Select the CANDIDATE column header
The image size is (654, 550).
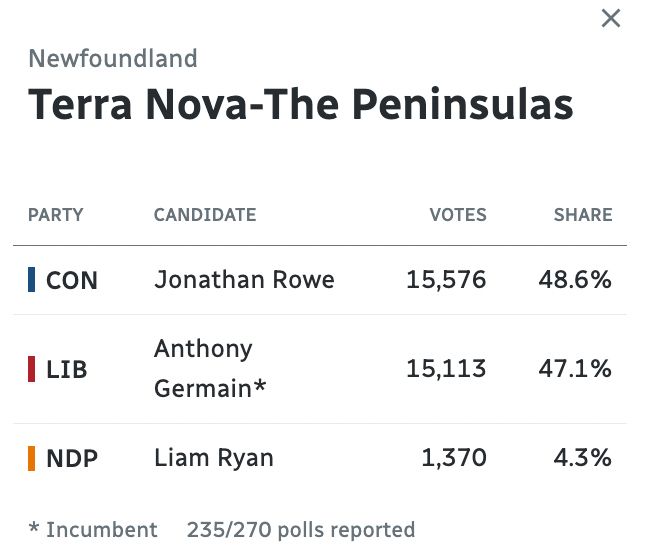(x=205, y=215)
